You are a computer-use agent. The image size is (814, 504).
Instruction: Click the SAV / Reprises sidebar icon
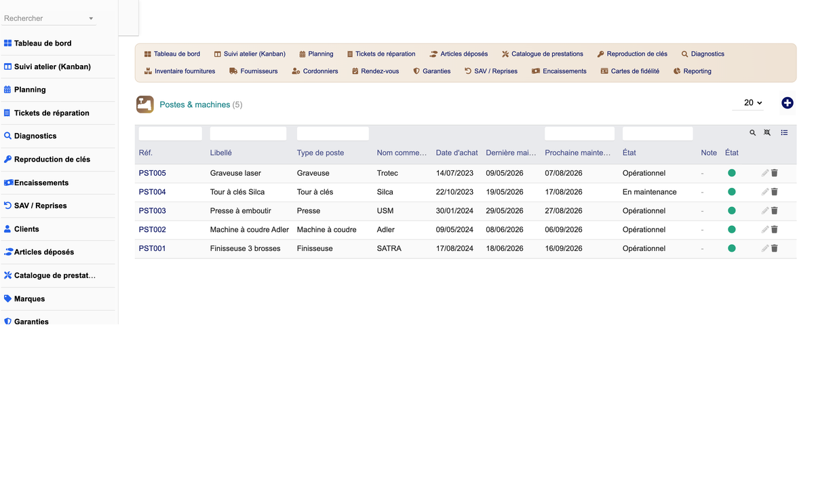(8, 206)
